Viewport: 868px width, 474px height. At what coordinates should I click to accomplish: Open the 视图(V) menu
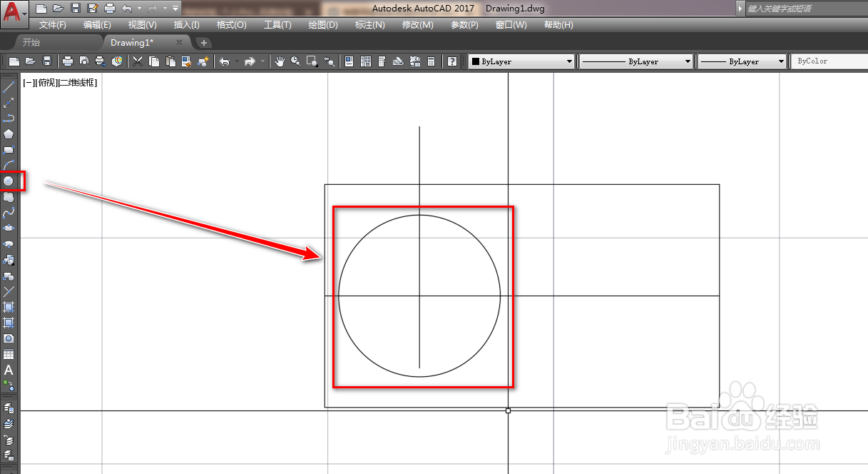tap(143, 24)
